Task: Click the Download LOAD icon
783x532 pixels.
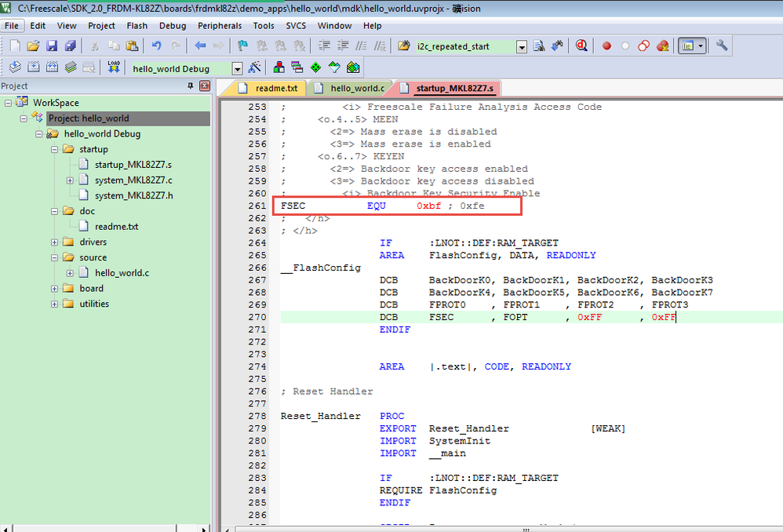Action: (114, 67)
